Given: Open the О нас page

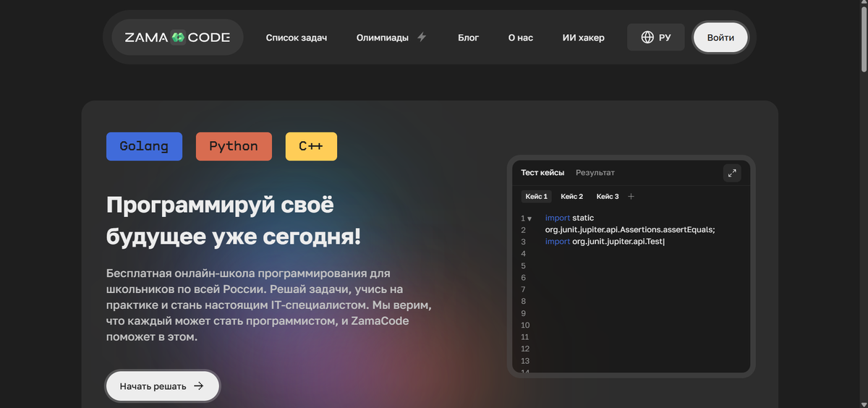Looking at the screenshot, I should 521,38.
